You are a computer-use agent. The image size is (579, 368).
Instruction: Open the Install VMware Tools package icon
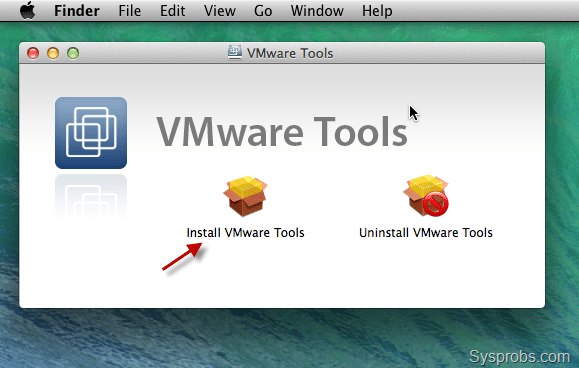246,196
